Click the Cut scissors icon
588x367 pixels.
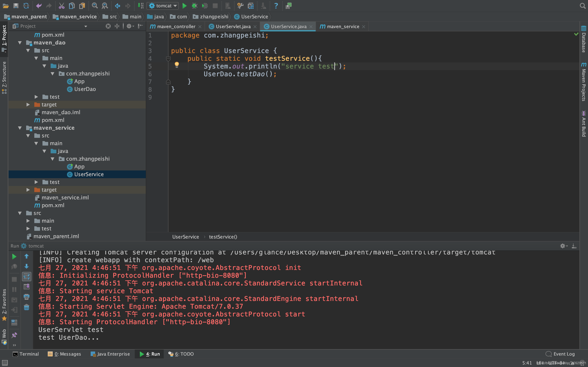point(61,6)
